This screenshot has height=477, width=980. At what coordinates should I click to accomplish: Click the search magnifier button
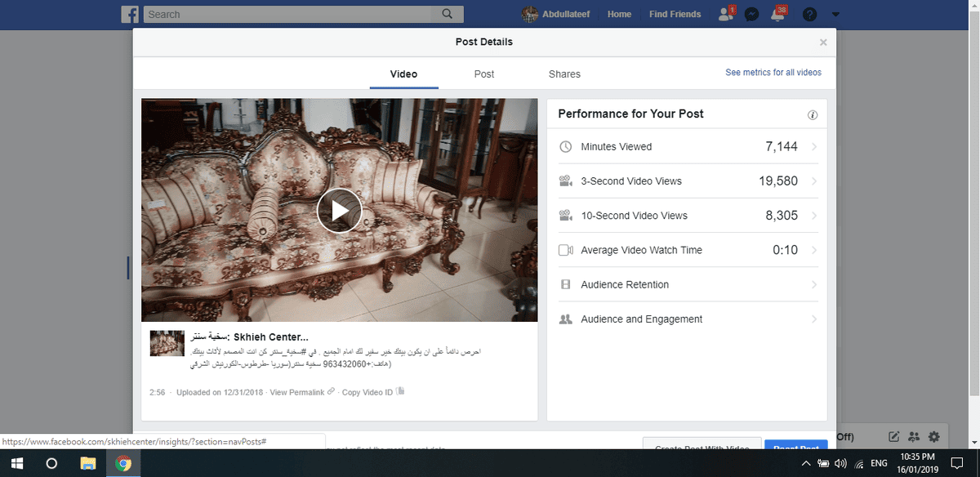coord(447,14)
